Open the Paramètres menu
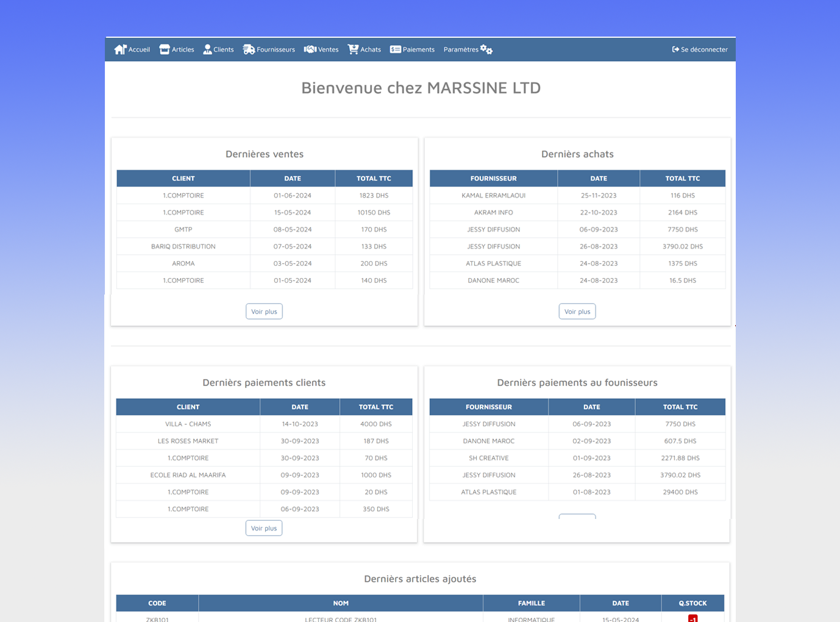Image resolution: width=840 pixels, height=622 pixels. point(461,49)
